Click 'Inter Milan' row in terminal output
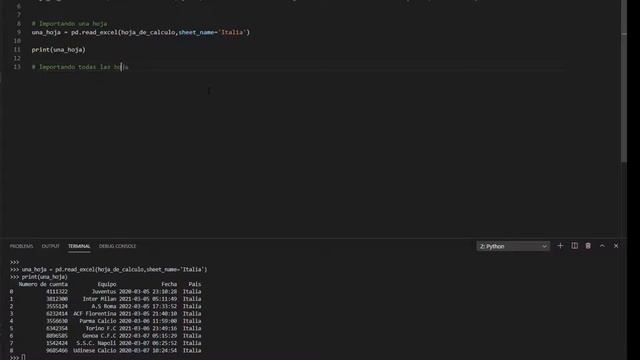Screen dimensions: 640x360 (x=105, y=299)
